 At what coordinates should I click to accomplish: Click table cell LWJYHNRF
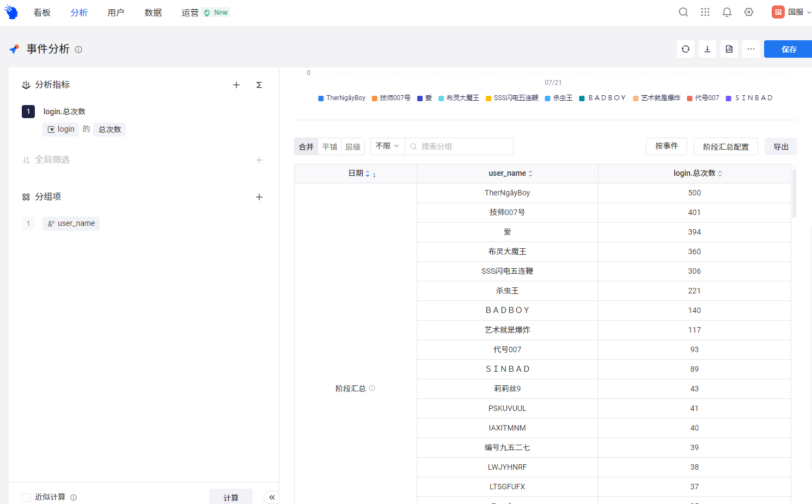click(508, 467)
